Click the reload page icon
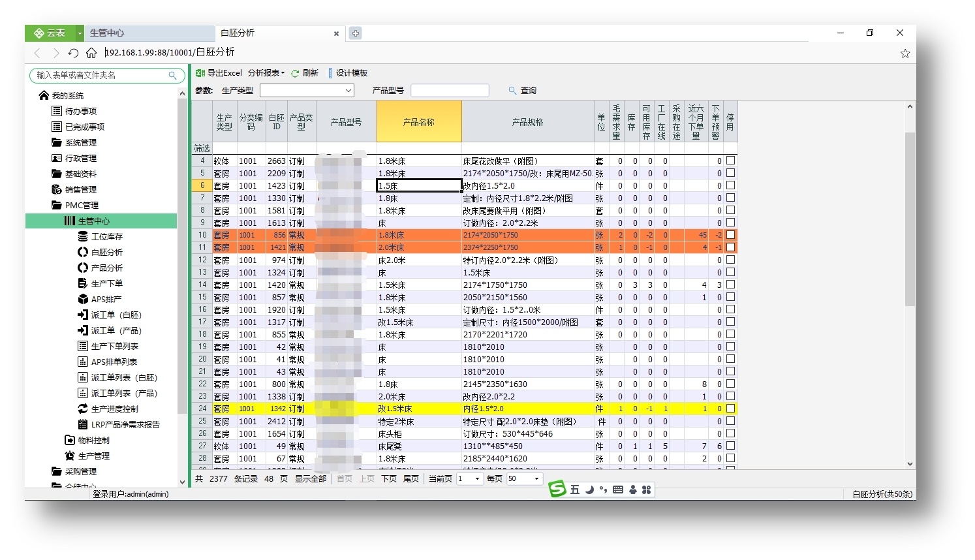 click(73, 53)
